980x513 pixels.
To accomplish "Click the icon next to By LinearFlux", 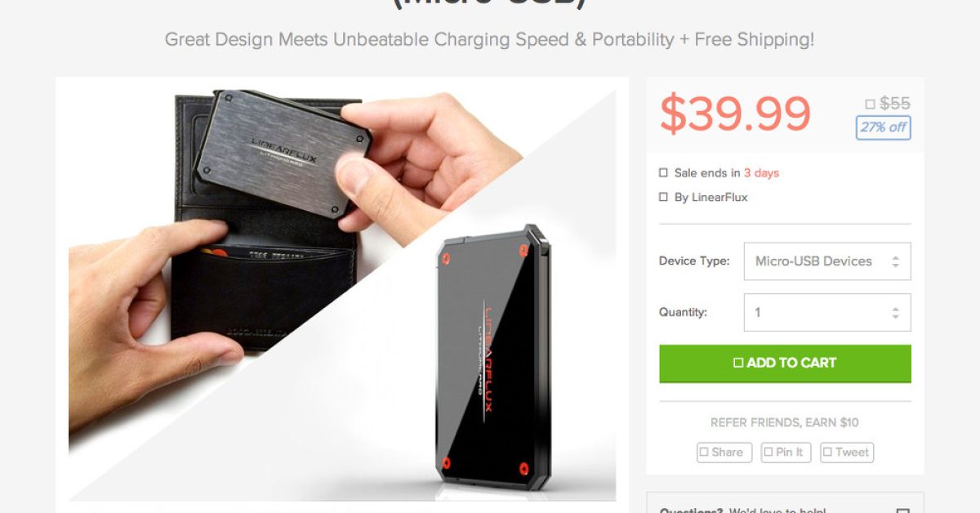I will point(663,198).
